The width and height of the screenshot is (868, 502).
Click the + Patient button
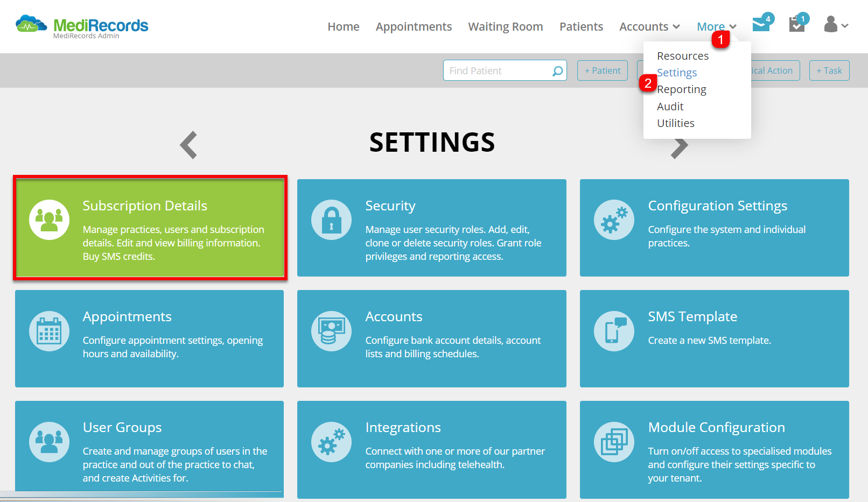tap(603, 70)
